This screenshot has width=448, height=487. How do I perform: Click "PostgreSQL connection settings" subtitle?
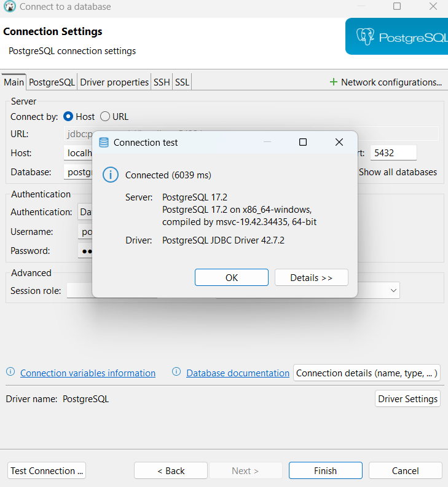pyautogui.click(x=73, y=51)
